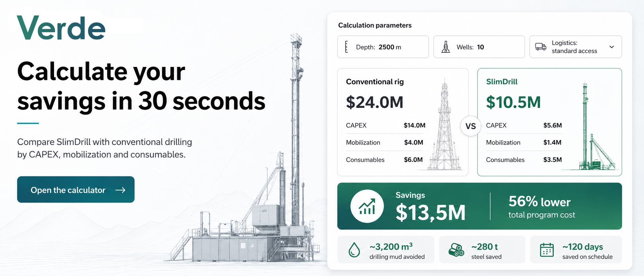Click Conventional CAPEX value $14.0M
644x276 pixels.
pos(414,125)
